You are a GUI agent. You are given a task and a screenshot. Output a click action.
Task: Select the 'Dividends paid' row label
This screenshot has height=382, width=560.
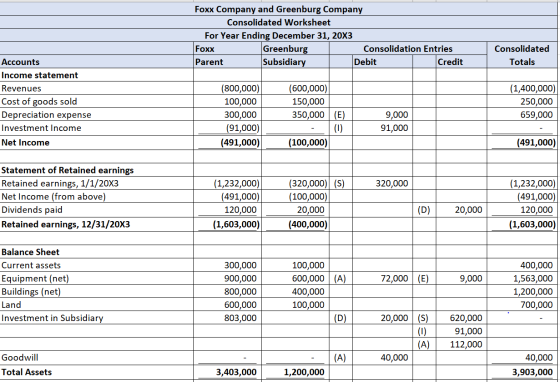coord(32,210)
